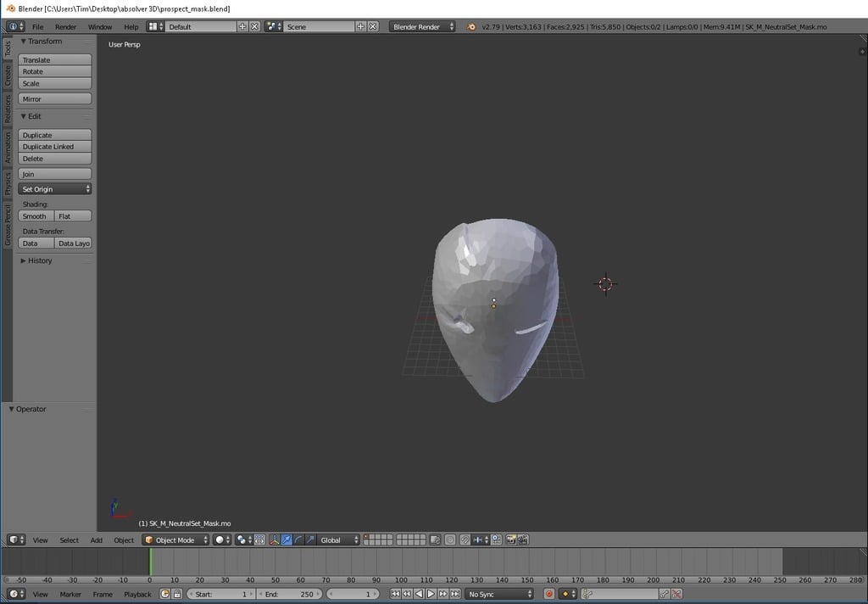Viewport: 868px width, 604px height.
Task: Toggle use preview range clock icon
Action: tap(164, 594)
